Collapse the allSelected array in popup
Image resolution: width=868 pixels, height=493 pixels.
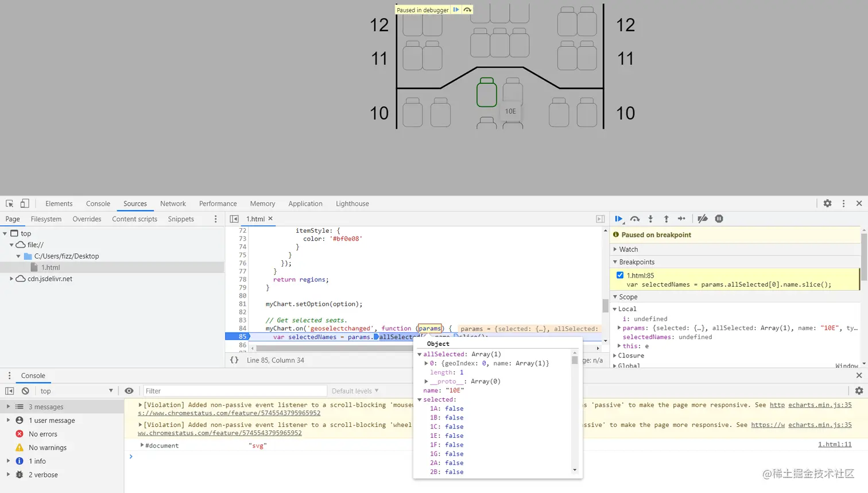tap(420, 355)
